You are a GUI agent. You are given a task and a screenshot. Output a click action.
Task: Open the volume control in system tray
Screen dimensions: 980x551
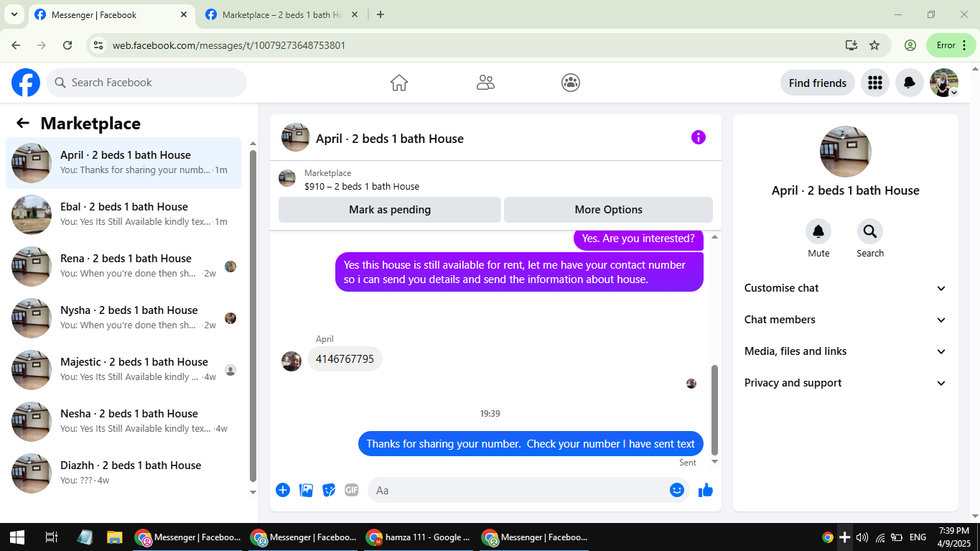[x=862, y=537]
